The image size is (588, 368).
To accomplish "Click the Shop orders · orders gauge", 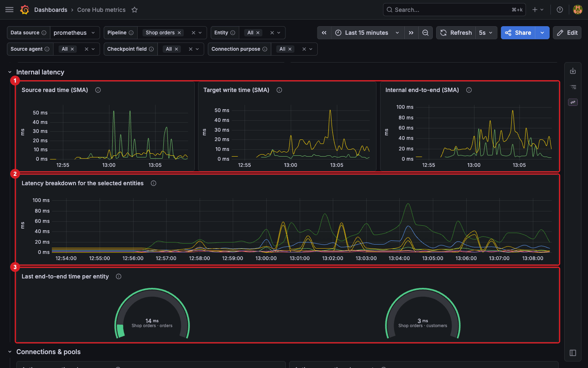I will click(x=152, y=314).
